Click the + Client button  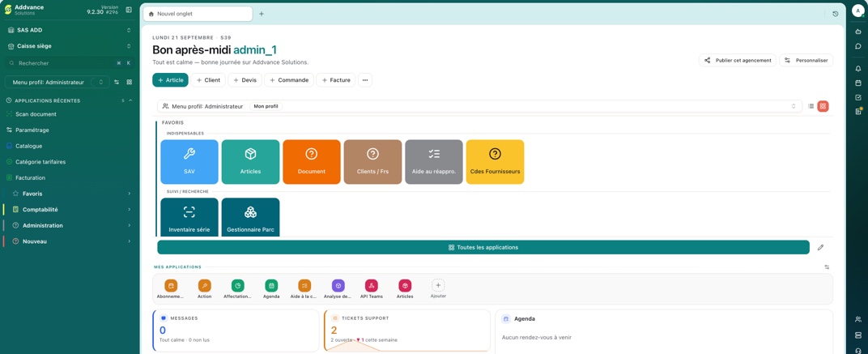pos(208,79)
